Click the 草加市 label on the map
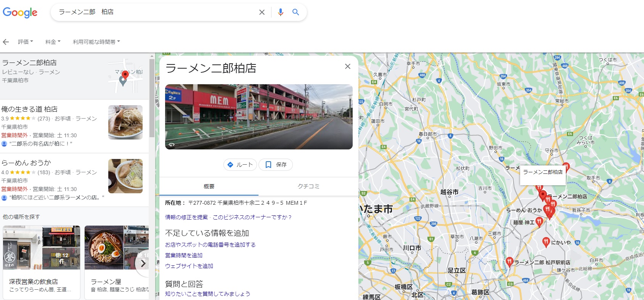 (457, 237)
